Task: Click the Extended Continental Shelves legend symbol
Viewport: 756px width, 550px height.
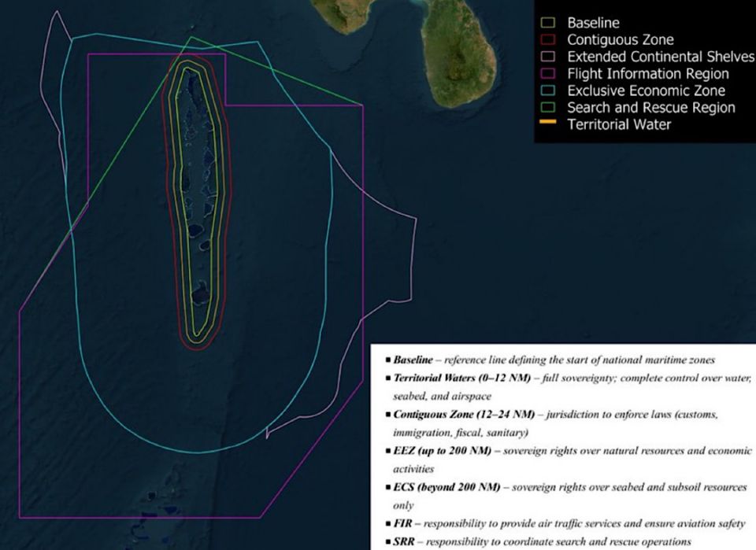Action: pos(547,57)
